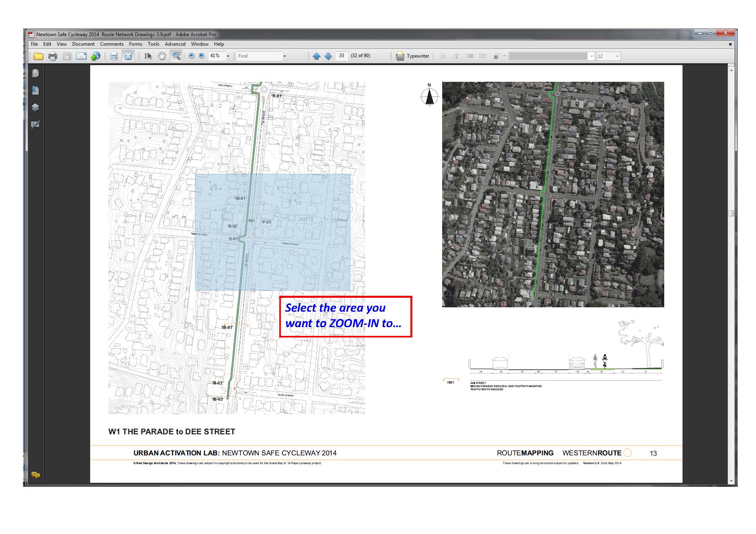
Task: Click the page number field showing 33
Action: 341,56
